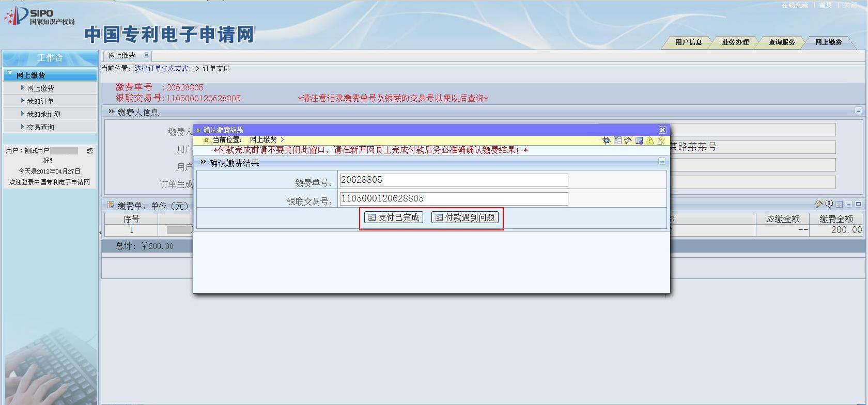Click the 缴费单号 field in dialog
Viewport: 868px width, 405px height.
click(454, 180)
